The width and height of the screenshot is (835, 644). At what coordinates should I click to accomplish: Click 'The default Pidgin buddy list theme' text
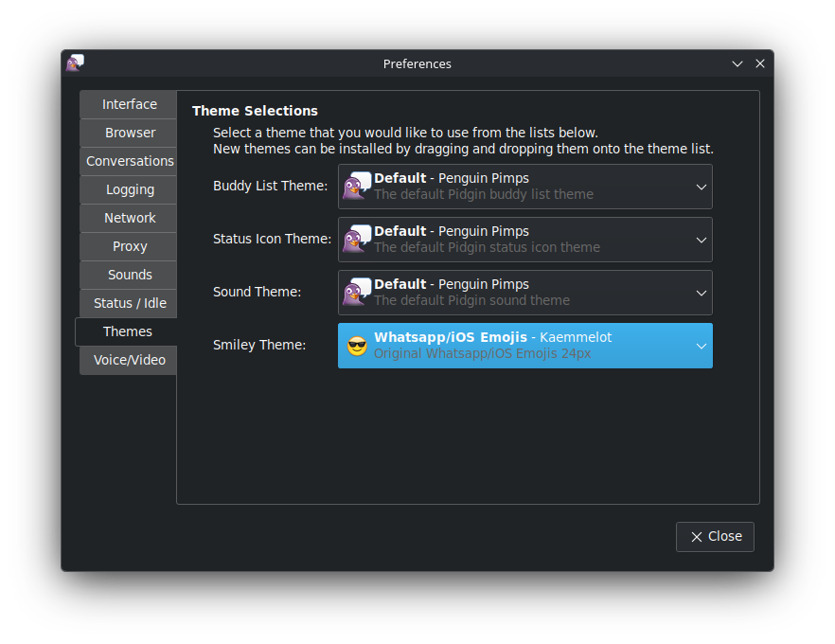pos(484,194)
